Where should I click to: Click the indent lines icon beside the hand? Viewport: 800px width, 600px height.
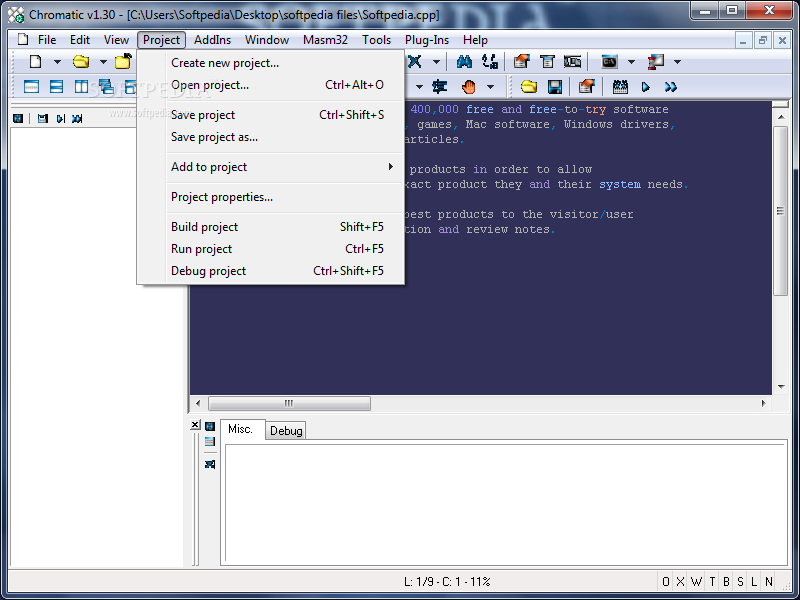click(x=439, y=87)
